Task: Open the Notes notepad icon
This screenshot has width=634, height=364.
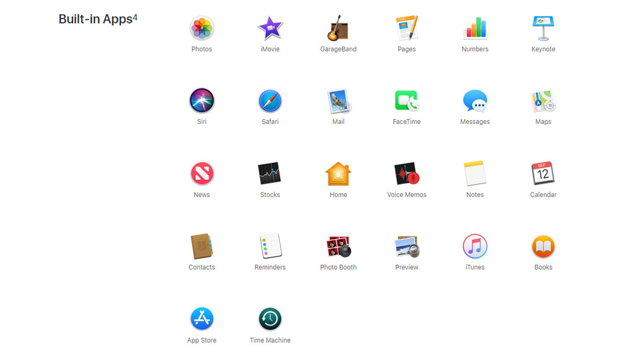Action: (475, 173)
